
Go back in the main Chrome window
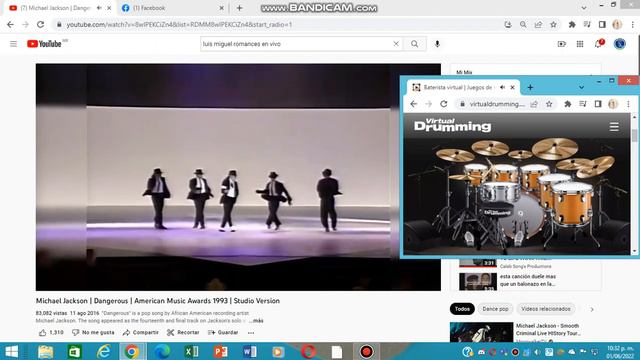[x=10, y=24]
